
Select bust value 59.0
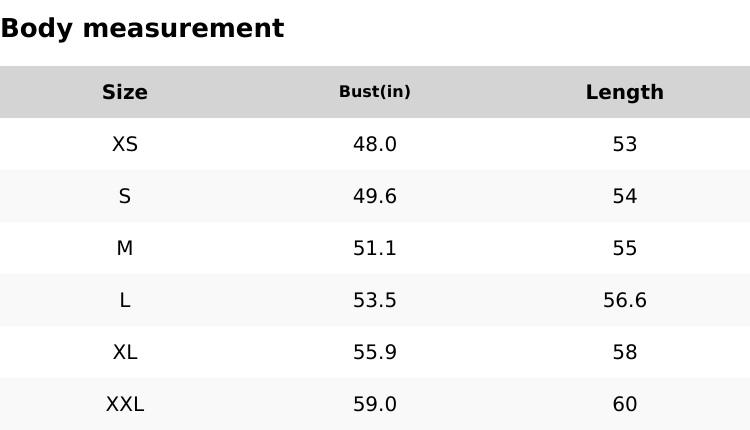click(375, 404)
